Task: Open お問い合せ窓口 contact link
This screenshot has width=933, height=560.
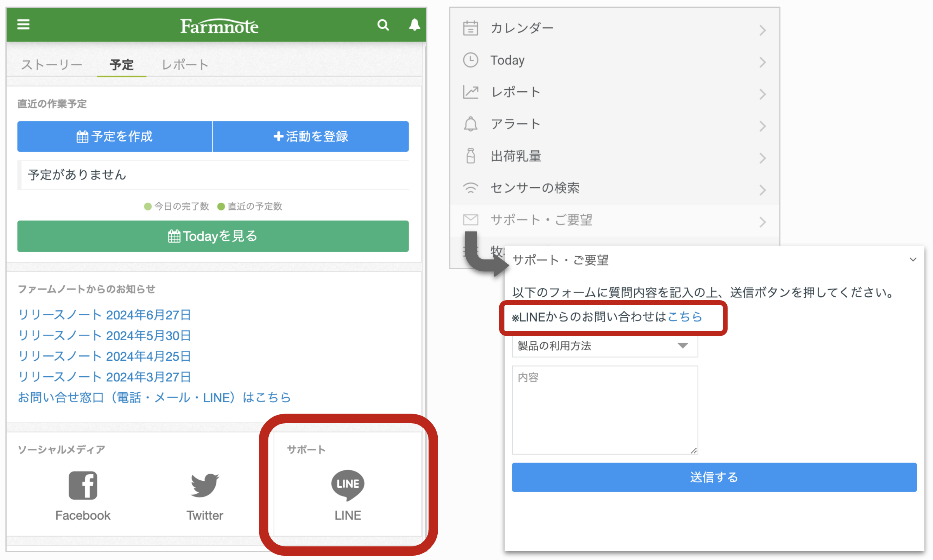Action: [x=154, y=398]
